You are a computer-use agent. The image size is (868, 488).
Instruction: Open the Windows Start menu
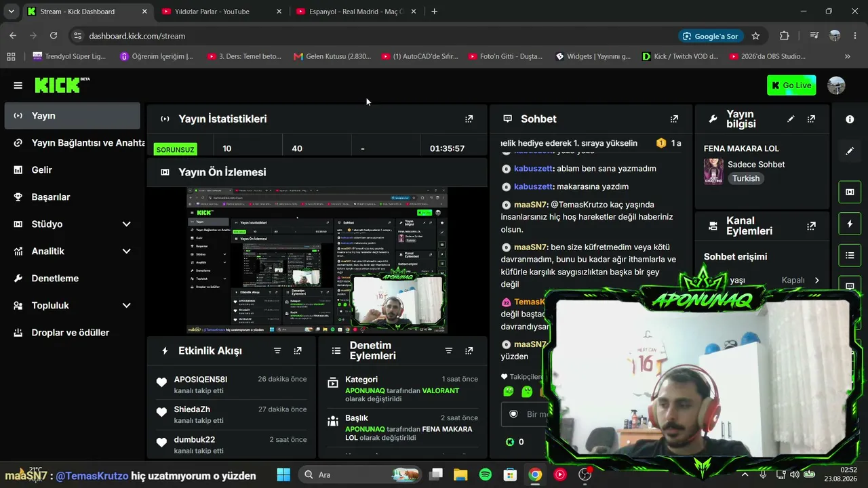click(283, 474)
